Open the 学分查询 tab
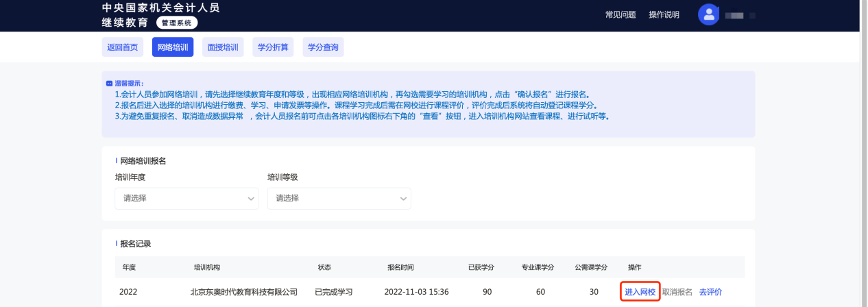 click(x=323, y=47)
